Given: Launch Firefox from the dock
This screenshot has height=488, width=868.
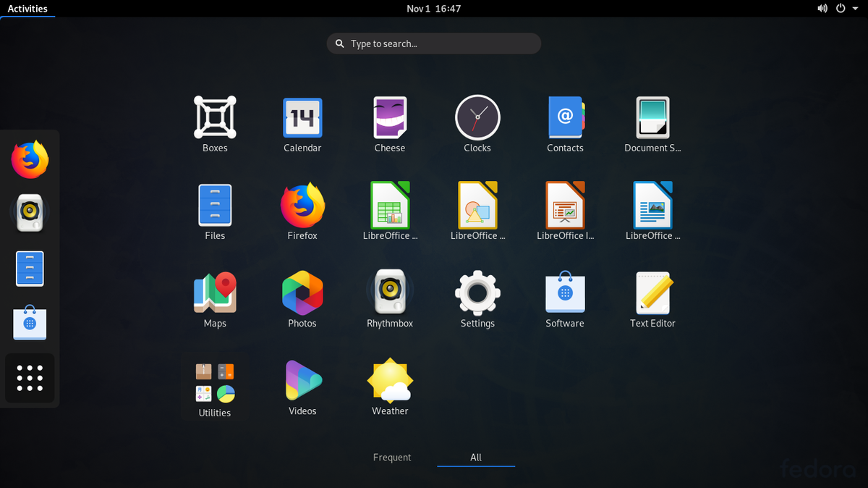Looking at the screenshot, I should pyautogui.click(x=29, y=158).
